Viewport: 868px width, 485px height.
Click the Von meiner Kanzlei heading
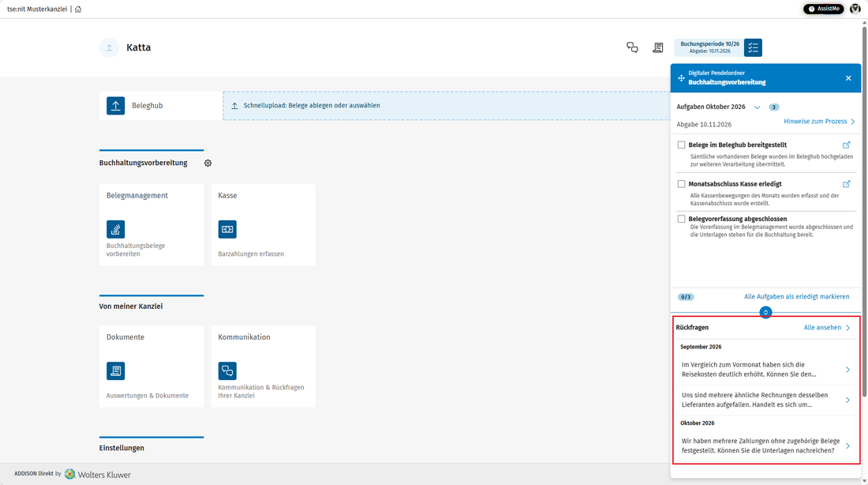[x=131, y=306]
